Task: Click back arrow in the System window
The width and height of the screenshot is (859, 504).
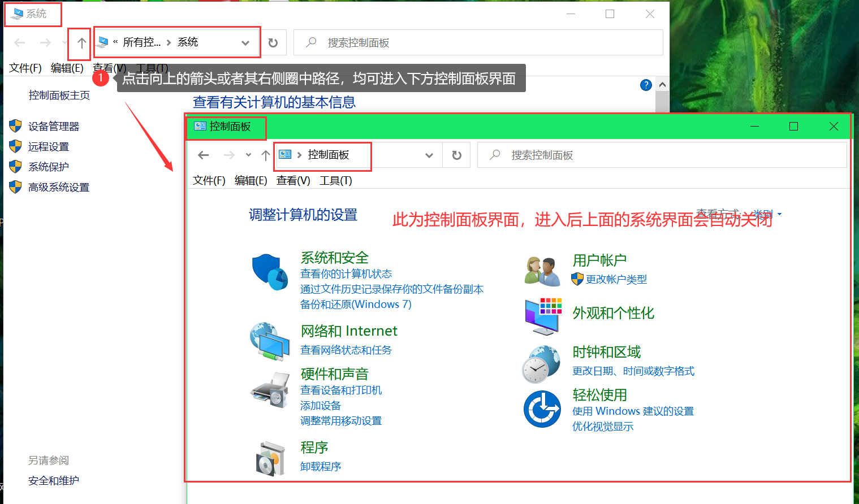Action: click(x=20, y=43)
